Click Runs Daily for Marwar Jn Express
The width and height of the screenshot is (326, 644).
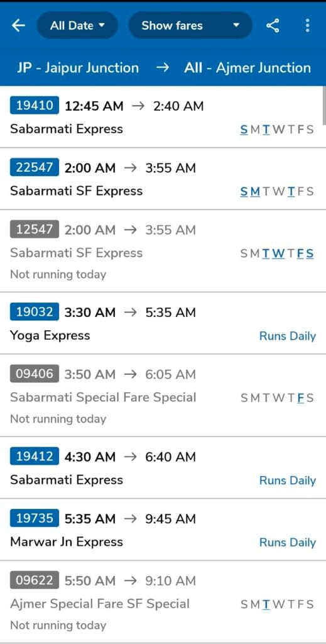coord(288,542)
